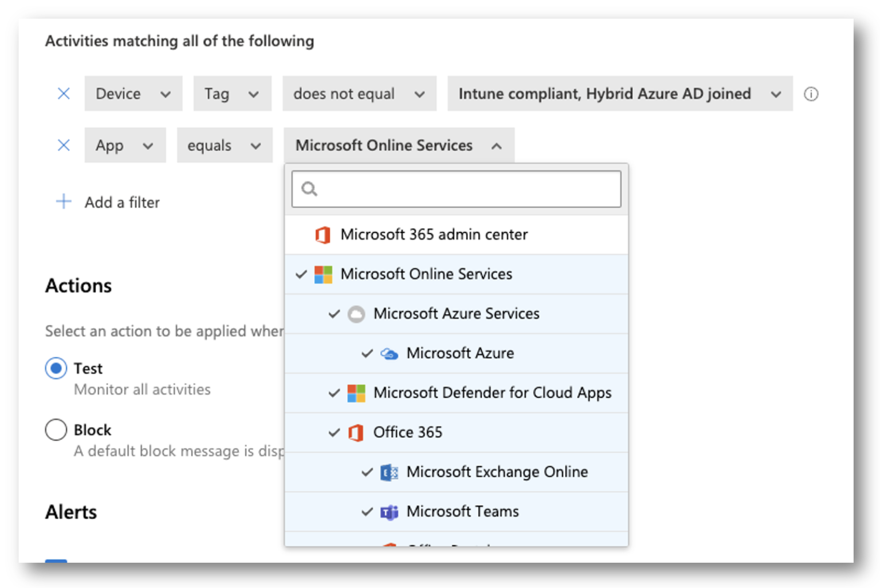The image size is (880, 588).
Task: Click the 'Microsoft Azure' entry text
Action: (460, 353)
